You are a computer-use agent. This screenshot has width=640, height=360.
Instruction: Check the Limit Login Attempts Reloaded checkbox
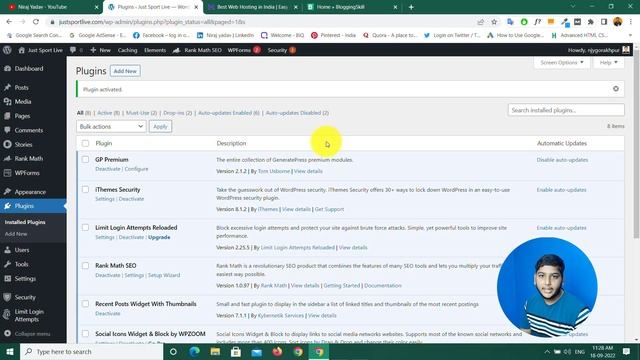point(85,227)
